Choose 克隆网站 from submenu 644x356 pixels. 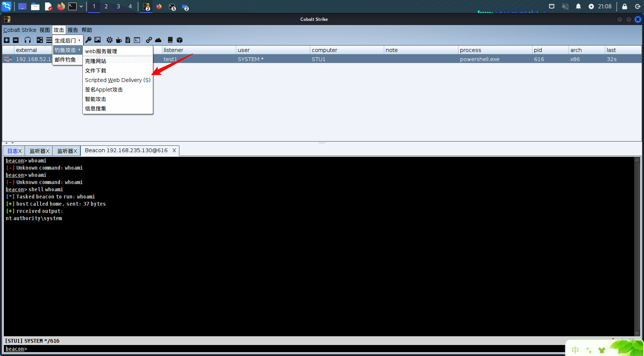click(118, 61)
